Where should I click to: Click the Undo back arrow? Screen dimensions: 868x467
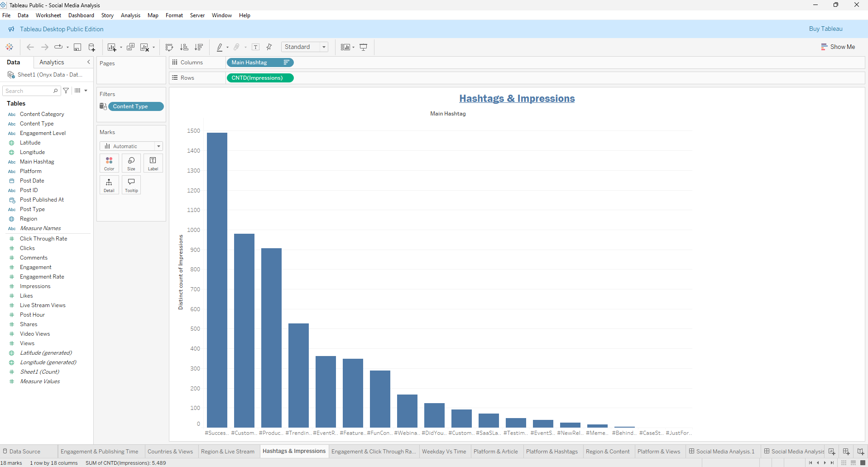(30, 47)
